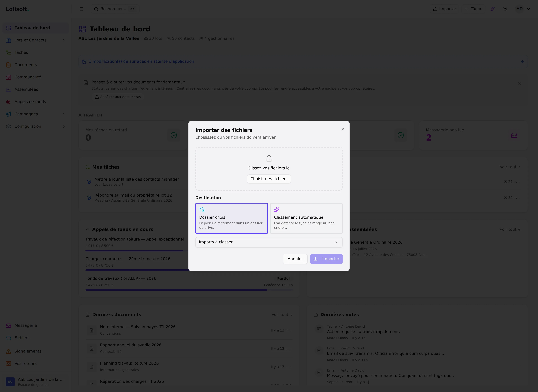Open document Note interne — Suivi impayés T1 2026
The width and height of the screenshot is (538, 392).
click(x=189, y=330)
